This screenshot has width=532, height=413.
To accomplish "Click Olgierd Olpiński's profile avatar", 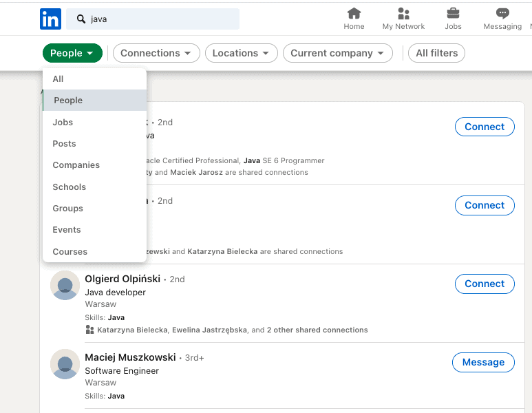I will [65, 285].
